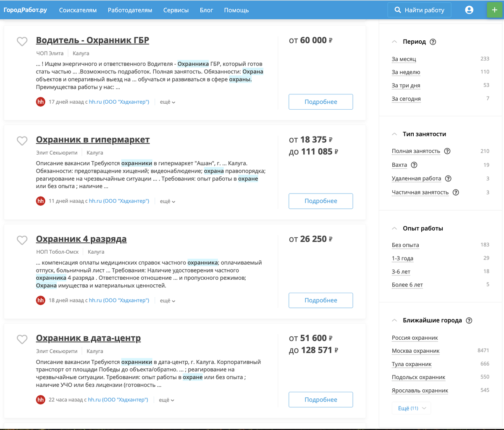The height and width of the screenshot is (430, 504).
Task: Filter experience 3-6 лет
Action: [x=401, y=272]
